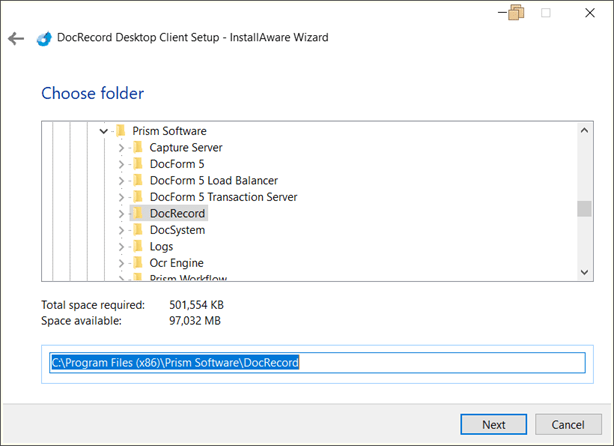Click the Cancel button
Screen dimensions: 614x446
[x=568, y=424]
